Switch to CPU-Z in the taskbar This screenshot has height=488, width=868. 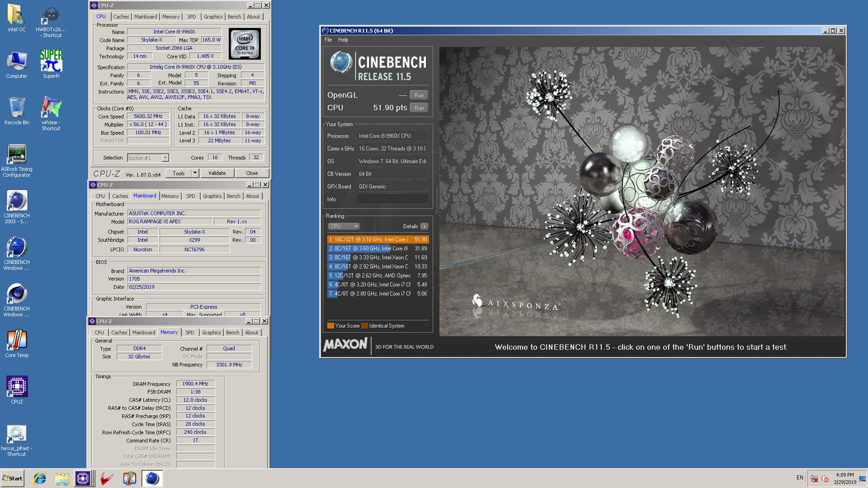(x=83, y=479)
